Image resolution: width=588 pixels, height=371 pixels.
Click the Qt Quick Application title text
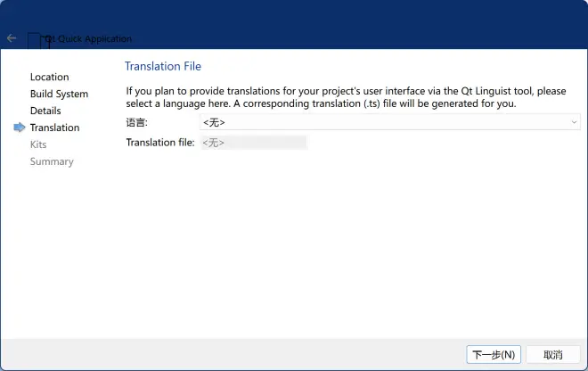tap(88, 38)
